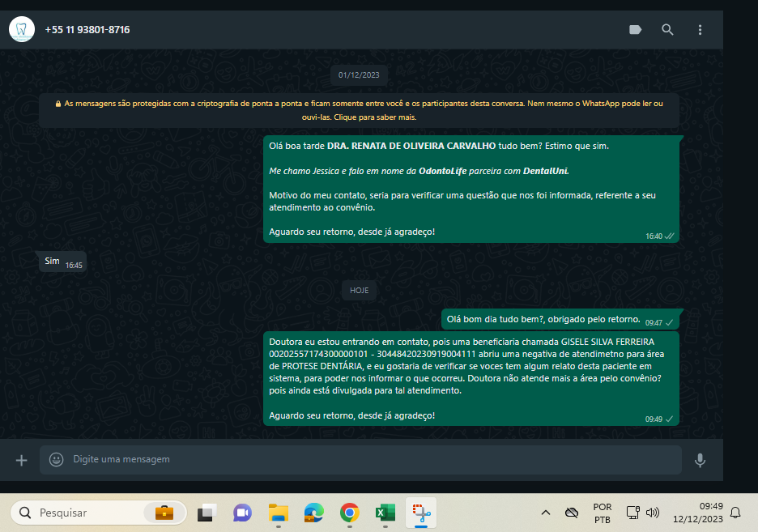Select the 01/12/2023 date chip

[359, 74]
